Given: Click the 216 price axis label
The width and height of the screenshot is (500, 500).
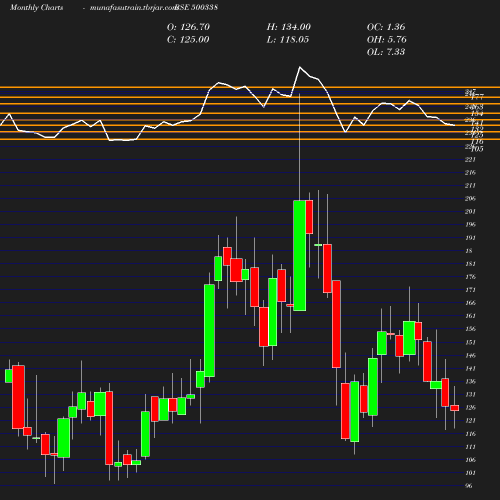Looking at the screenshot, I should click(x=470, y=173).
